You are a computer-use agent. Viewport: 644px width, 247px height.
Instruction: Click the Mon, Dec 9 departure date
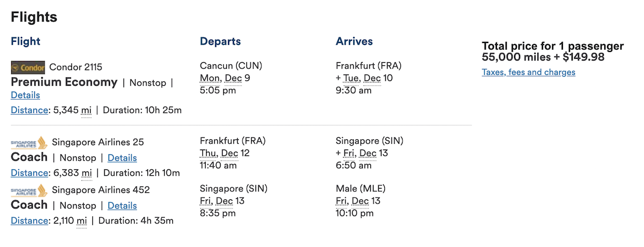coord(225,78)
